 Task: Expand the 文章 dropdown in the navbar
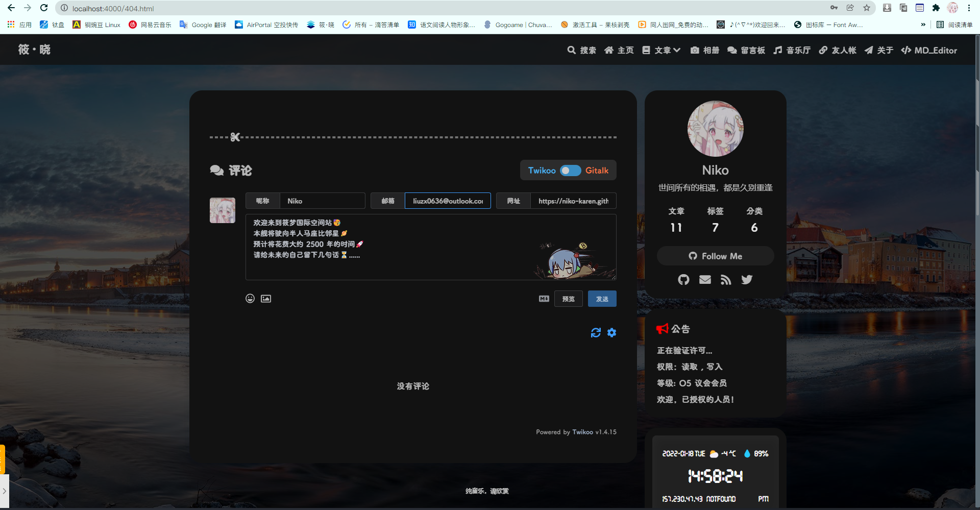(661, 50)
